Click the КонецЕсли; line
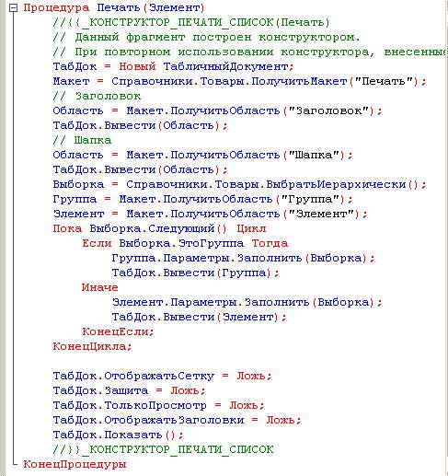 118,331
